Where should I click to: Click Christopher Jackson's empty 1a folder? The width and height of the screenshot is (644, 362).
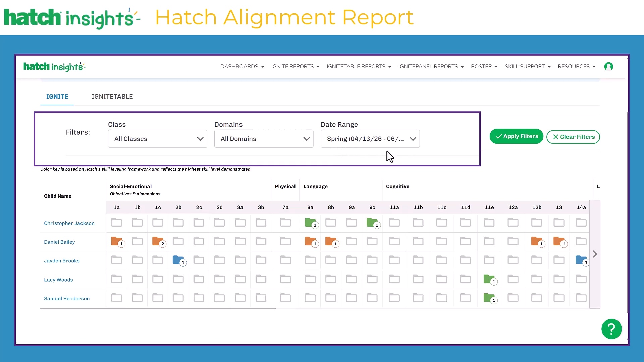tap(117, 222)
